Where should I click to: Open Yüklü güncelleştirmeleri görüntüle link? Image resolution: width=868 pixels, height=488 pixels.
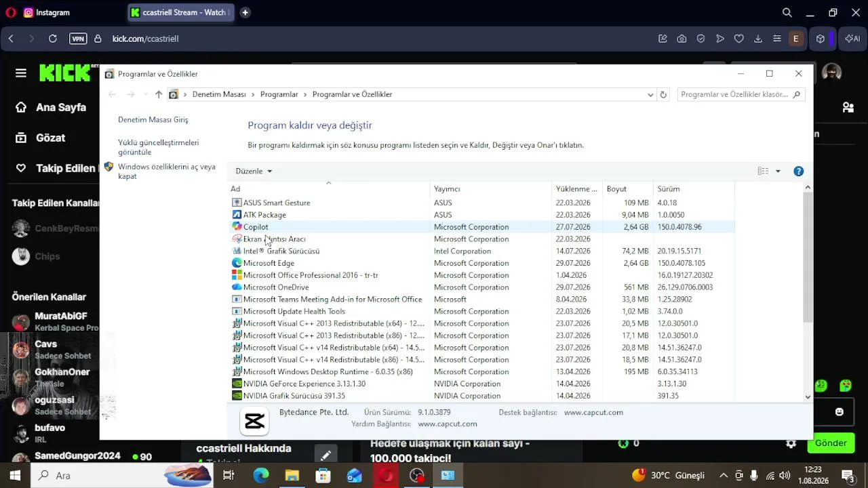(159, 148)
